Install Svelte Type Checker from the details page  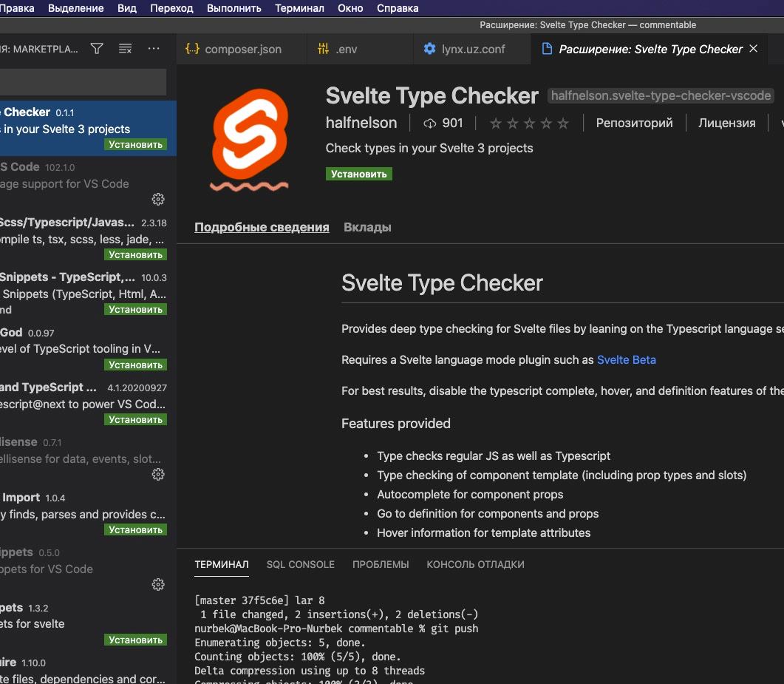click(359, 174)
